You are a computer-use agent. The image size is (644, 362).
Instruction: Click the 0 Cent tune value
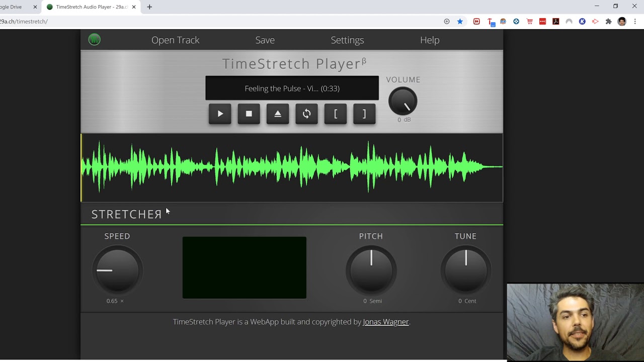tap(467, 301)
